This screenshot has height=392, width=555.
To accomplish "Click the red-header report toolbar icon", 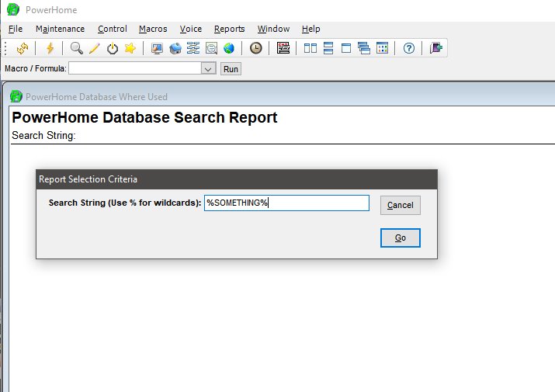I will 283,48.
